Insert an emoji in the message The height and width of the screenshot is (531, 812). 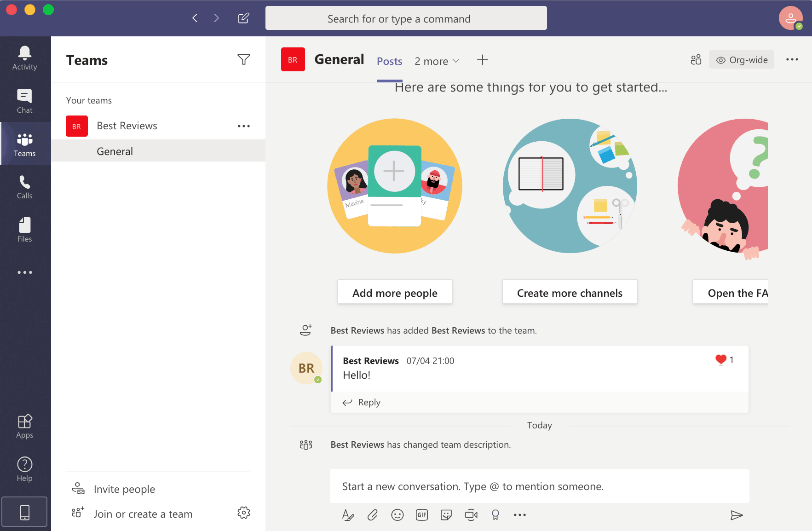[x=397, y=515]
